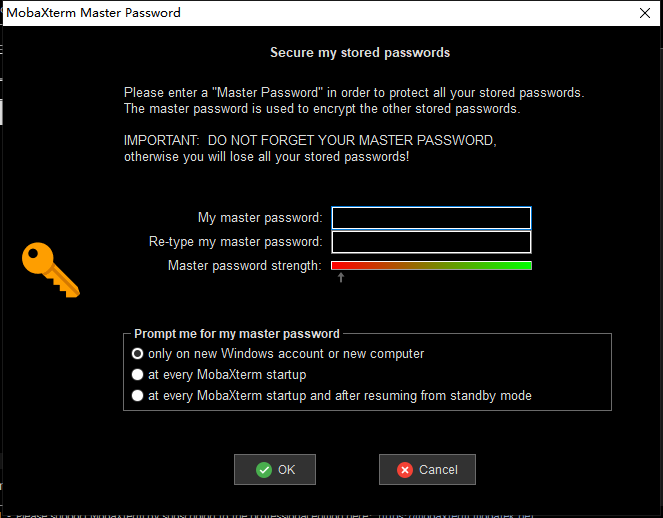Click the Re-type my master password label
Viewport: 663px width, 518px height.
[236, 241]
